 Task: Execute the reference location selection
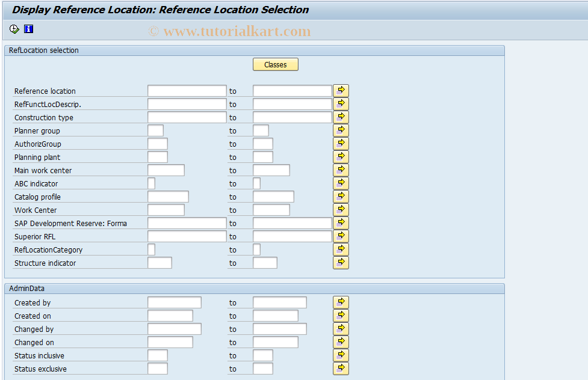(x=13, y=28)
